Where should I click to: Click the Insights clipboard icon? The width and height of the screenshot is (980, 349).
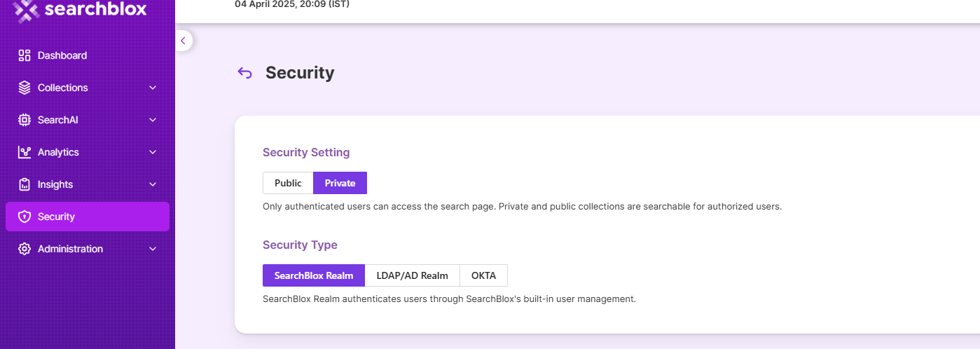pos(25,184)
